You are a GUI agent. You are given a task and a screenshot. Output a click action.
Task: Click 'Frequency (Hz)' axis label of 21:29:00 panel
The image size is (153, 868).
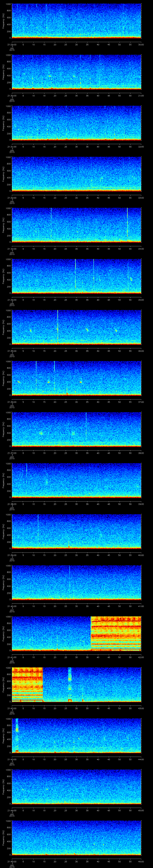pyautogui.click(x=3, y=21)
